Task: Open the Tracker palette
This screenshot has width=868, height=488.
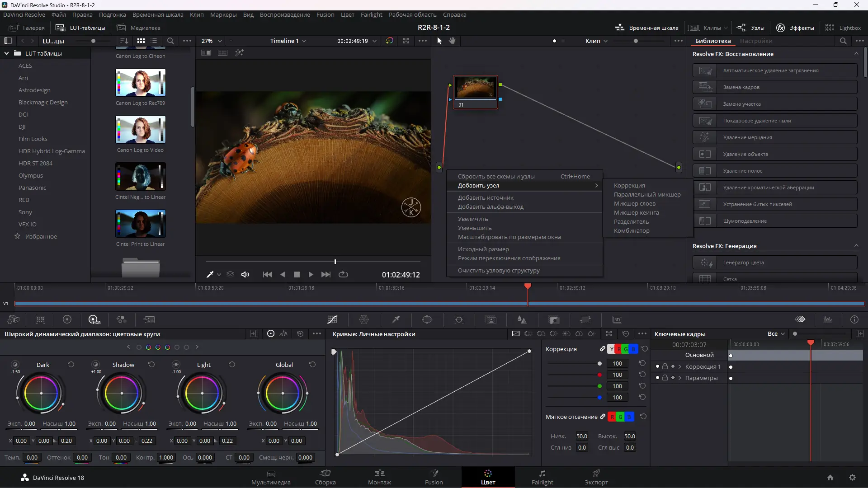Action: [459, 319]
